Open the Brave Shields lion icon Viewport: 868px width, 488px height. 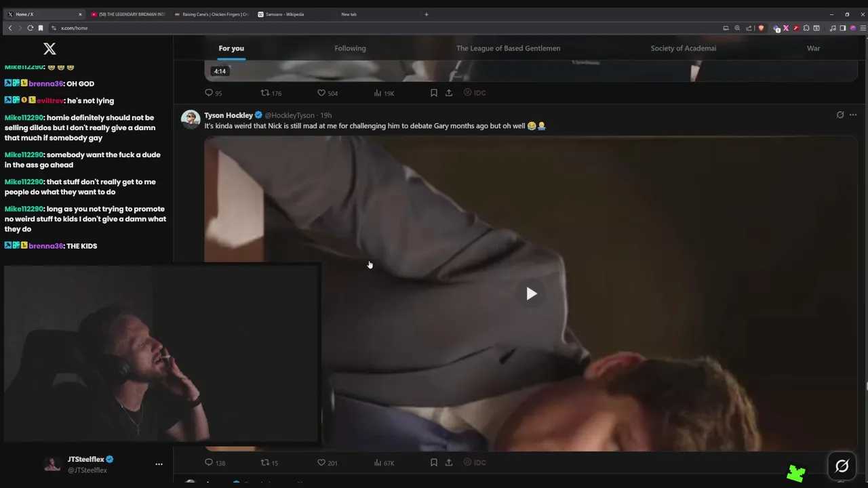tap(761, 28)
